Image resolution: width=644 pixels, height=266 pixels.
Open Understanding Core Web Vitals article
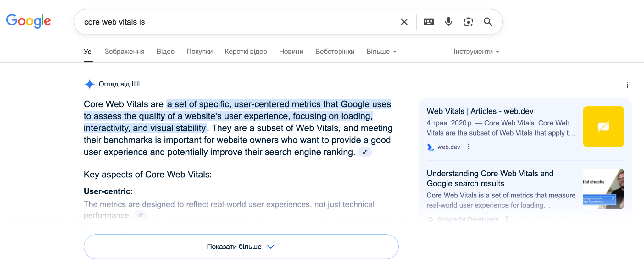coord(490,178)
